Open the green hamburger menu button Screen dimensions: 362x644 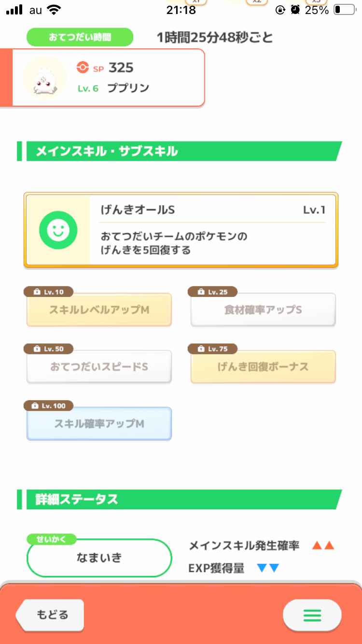click(x=312, y=615)
